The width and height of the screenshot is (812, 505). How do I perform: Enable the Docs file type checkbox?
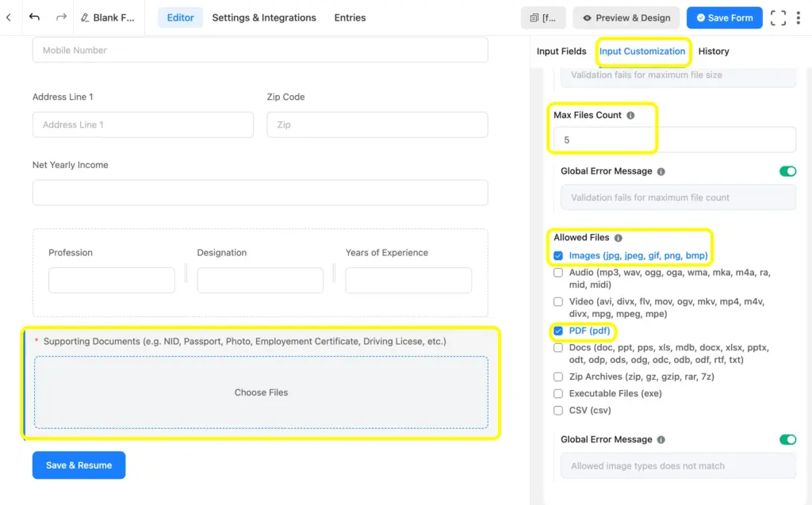(x=557, y=348)
